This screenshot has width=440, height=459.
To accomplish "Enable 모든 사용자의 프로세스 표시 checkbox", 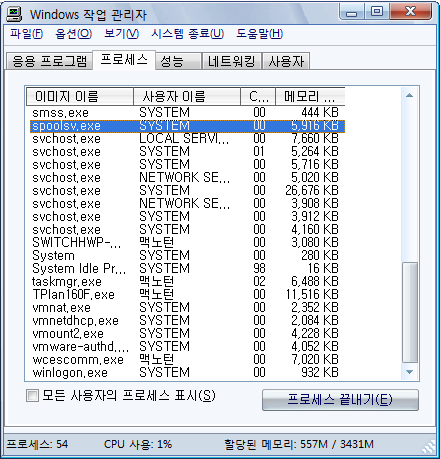I will click(32, 396).
